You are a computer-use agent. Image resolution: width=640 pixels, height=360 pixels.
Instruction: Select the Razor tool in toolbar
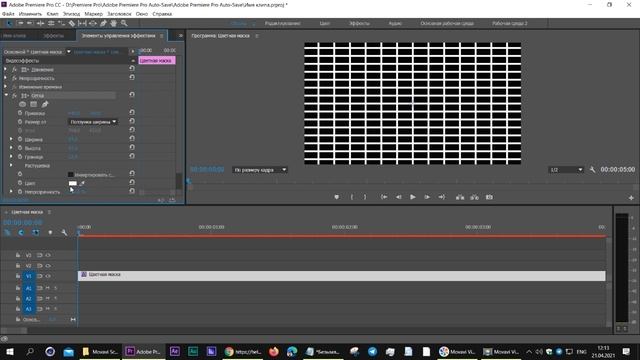72,24
